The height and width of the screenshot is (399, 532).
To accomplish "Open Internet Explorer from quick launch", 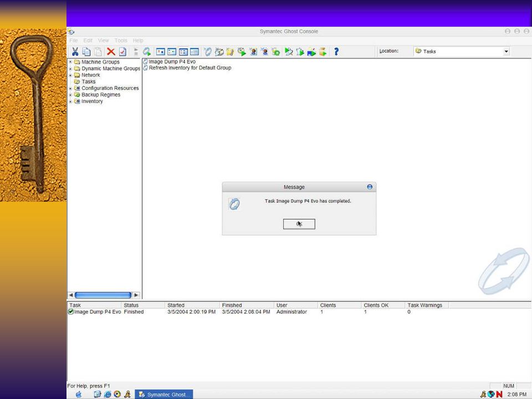I will coord(108,394).
